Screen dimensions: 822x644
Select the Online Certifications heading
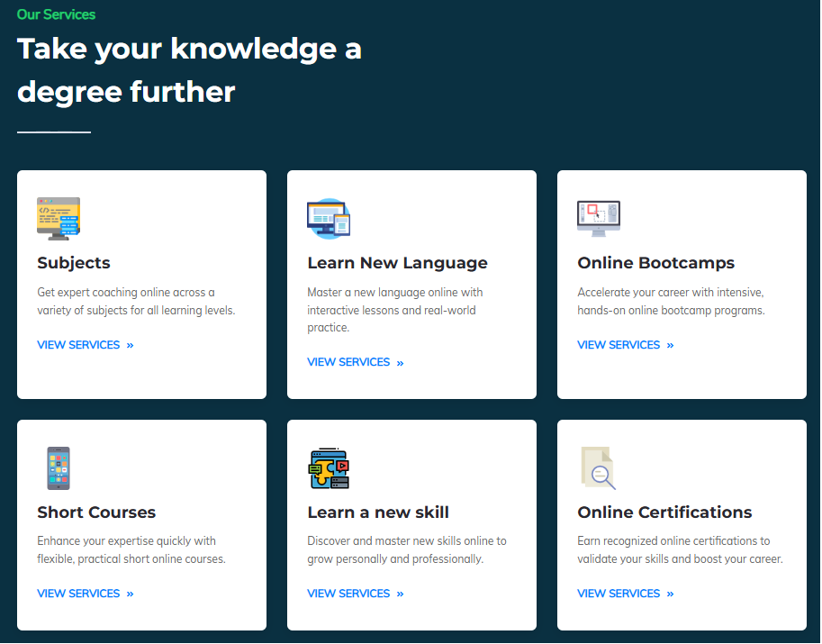click(x=664, y=512)
